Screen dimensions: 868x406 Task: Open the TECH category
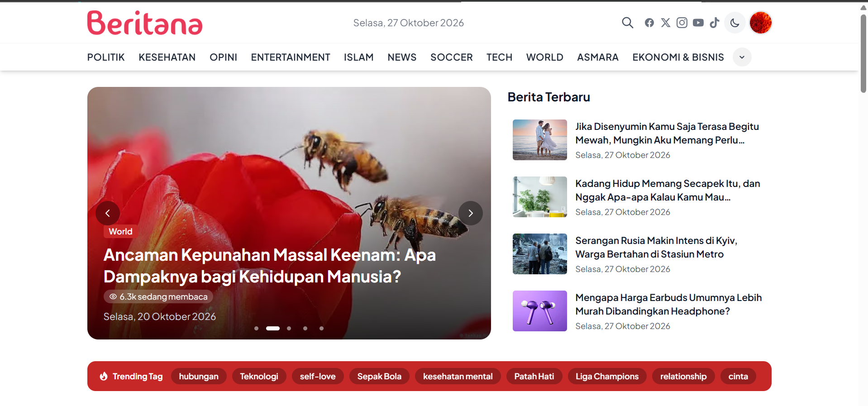click(500, 57)
